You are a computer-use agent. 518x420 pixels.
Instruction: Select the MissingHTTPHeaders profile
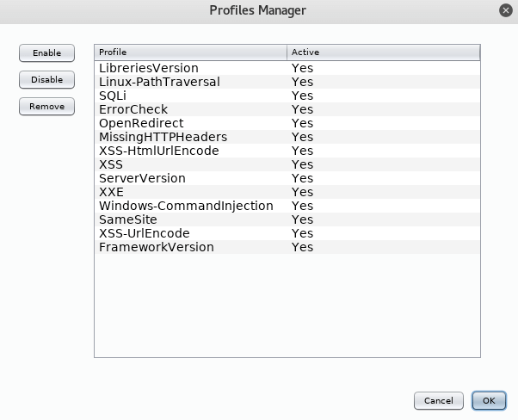pyautogui.click(x=163, y=137)
